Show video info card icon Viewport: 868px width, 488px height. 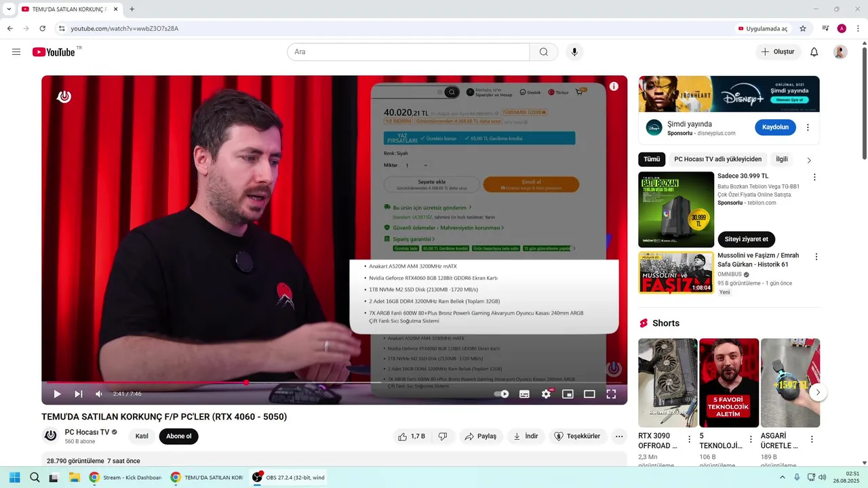click(x=614, y=86)
